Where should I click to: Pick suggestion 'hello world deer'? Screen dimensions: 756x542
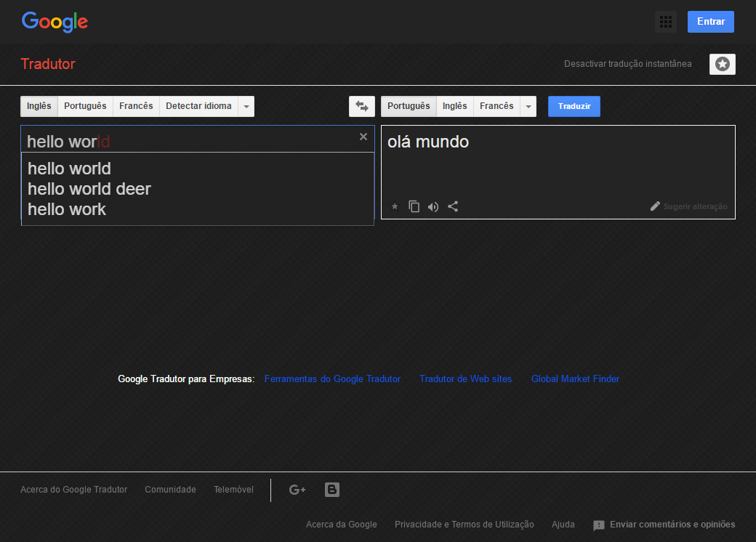point(198,189)
